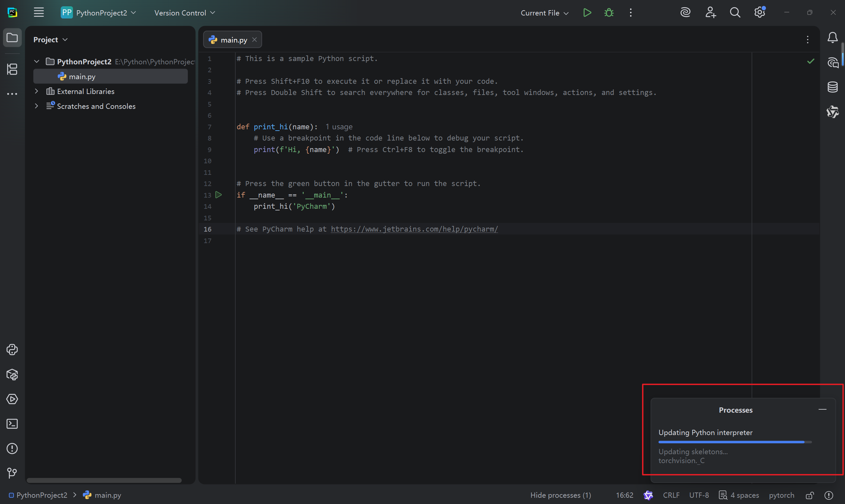The width and height of the screenshot is (845, 504).
Task: Open the jetbrains.com PyCharm help link
Action: tap(414, 229)
